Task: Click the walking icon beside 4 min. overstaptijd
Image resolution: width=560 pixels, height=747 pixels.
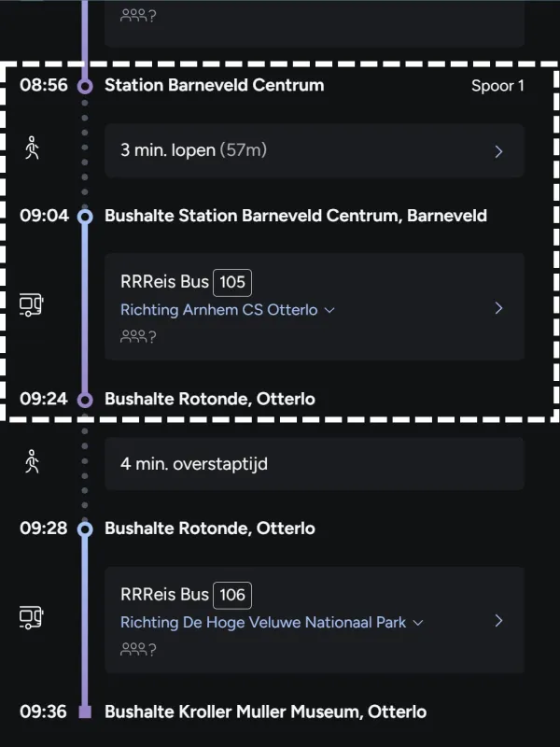Action: coord(32,461)
